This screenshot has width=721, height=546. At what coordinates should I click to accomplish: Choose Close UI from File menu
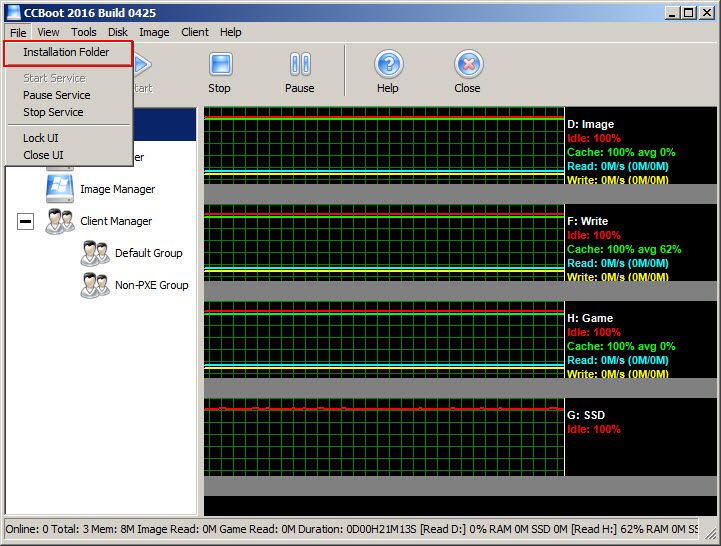pos(69,155)
